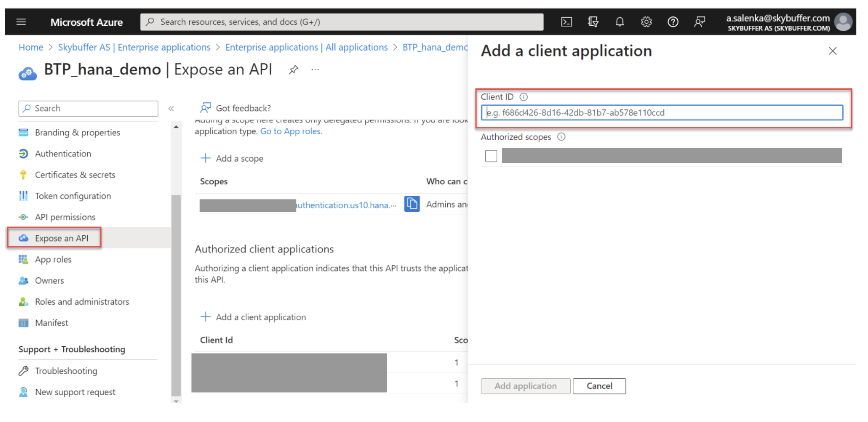
Task: Open the feedback icon in the top bar
Action: (699, 22)
